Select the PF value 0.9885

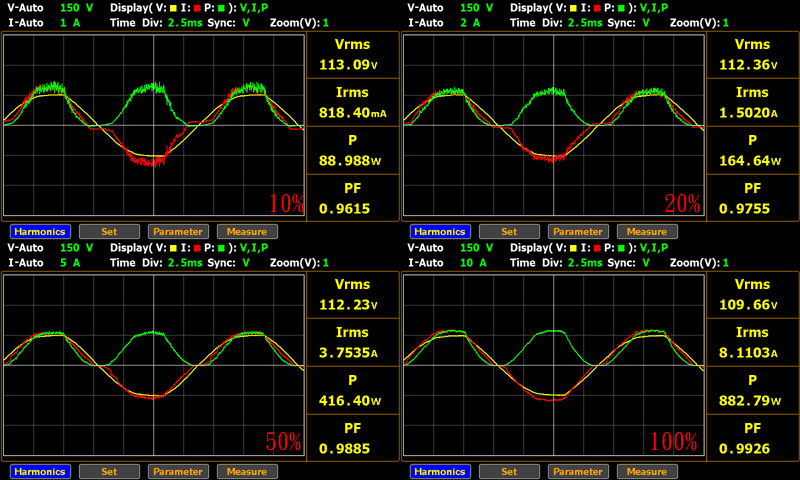coord(344,448)
